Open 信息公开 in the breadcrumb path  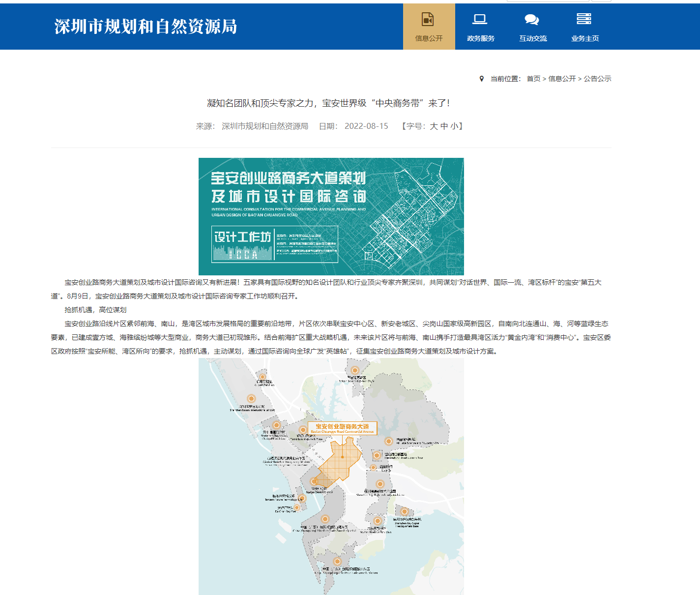click(562, 79)
